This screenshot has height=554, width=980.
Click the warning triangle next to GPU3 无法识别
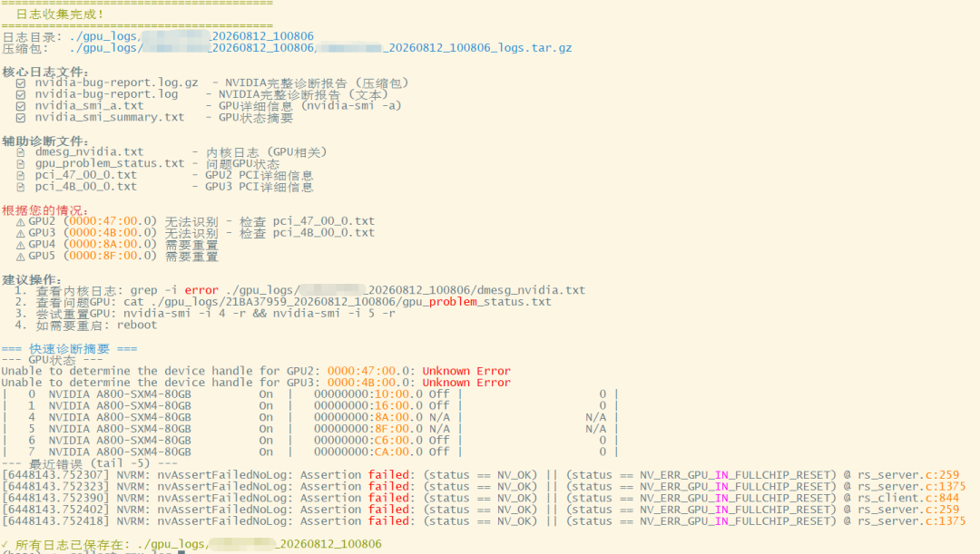(x=21, y=234)
